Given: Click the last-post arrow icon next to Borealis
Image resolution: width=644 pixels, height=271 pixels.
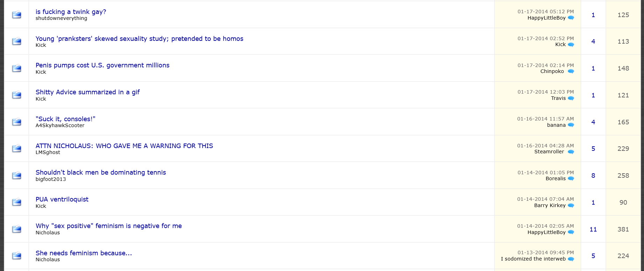Looking at the screenshot, I should [x=571, y=179].
